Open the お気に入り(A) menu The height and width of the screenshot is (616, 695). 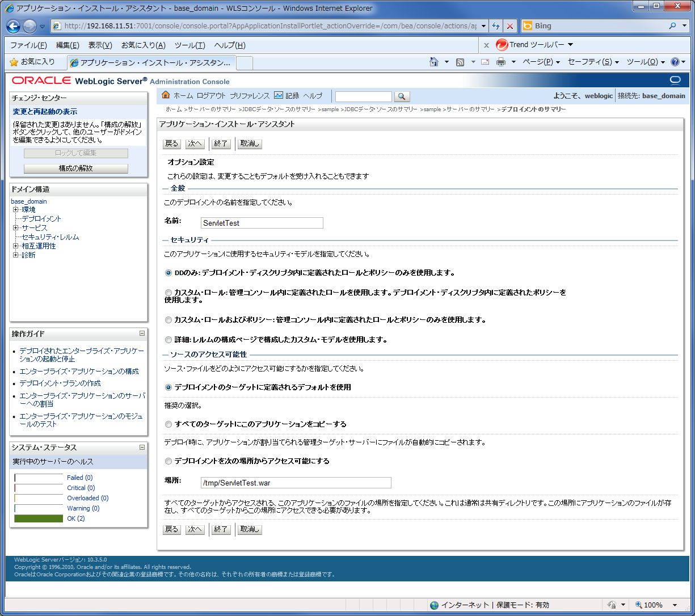point(143,45)
